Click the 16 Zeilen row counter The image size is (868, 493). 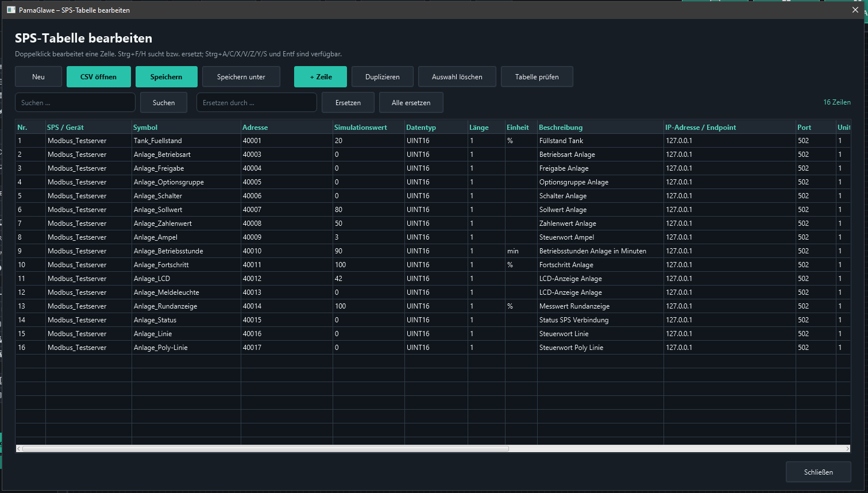tap(836, 102)
